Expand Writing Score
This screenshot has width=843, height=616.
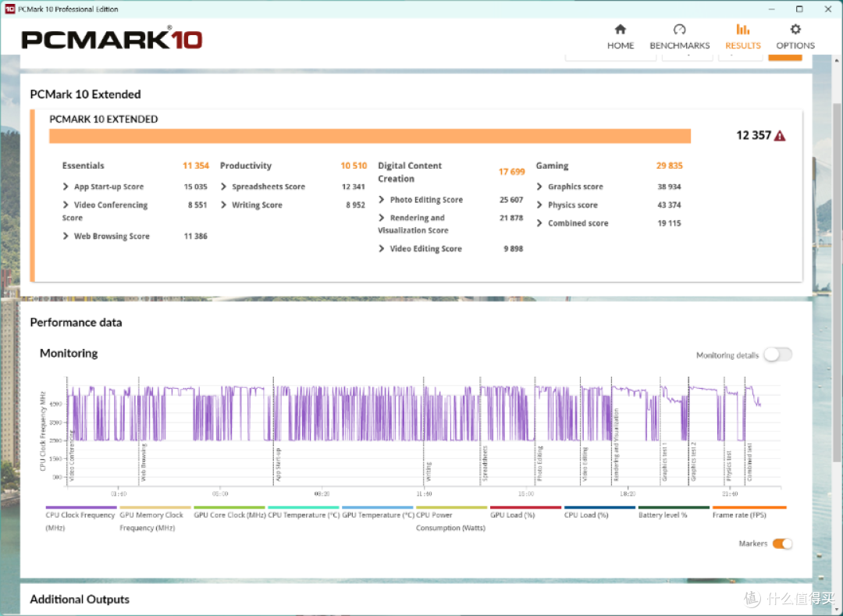click(x=224, y=205)
